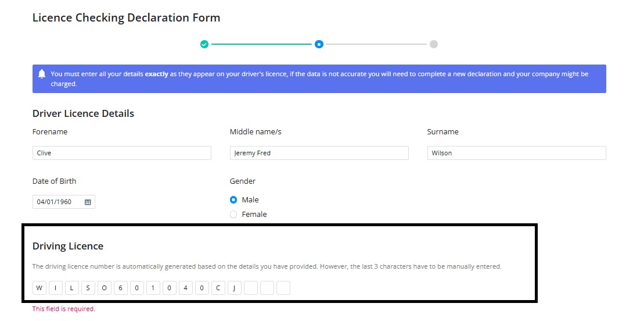The width and height of the screenshot is (644, 321).
Task: Click the licence box containing 4
Action: (186, 288)
